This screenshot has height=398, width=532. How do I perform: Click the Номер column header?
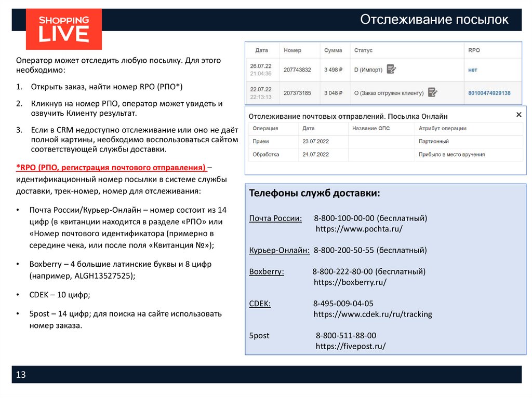292,50
